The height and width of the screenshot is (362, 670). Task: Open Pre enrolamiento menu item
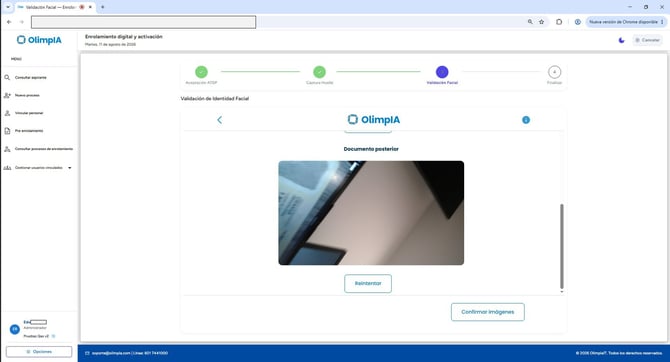point(29,131)
